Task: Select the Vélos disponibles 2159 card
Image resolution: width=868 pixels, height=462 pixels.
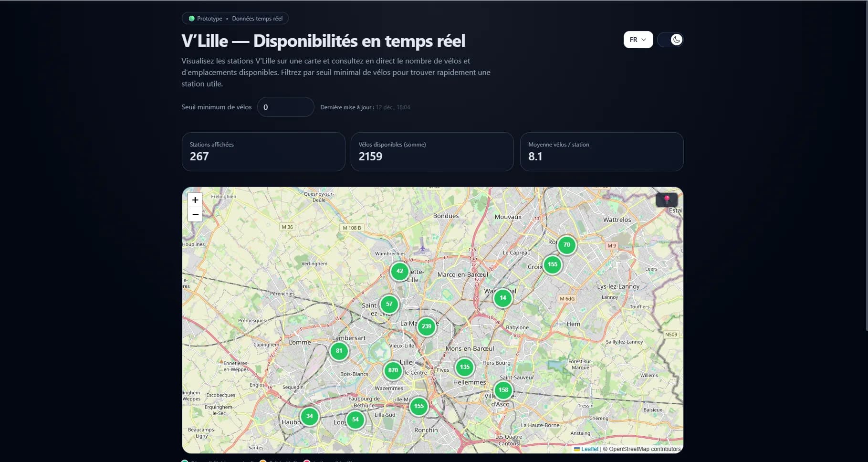Action: pyautogui.click(x=432, y=152)
